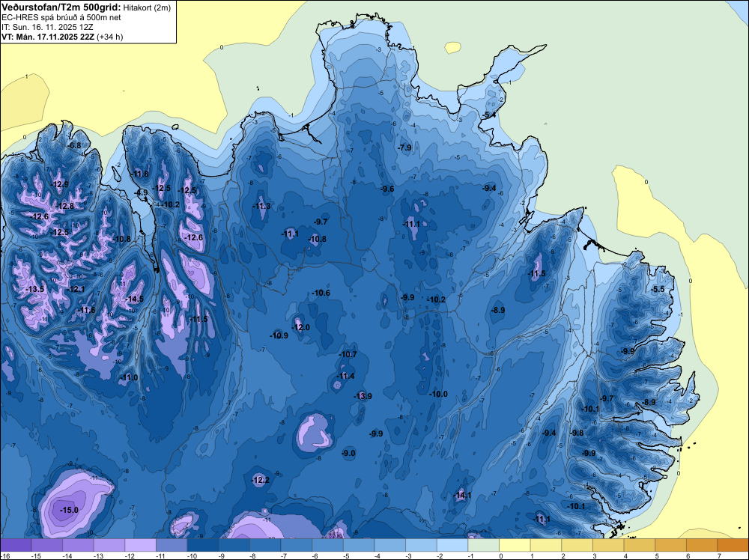Screen dimensions: 749x560
Task: Pick the legend color between -16 and -15
Action: click(16, 545)
